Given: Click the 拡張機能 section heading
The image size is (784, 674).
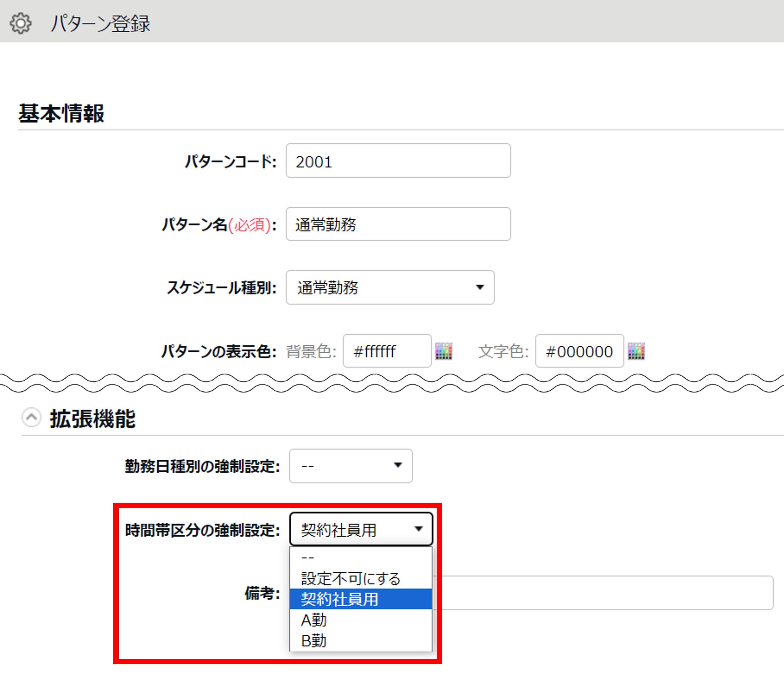Looking at the screenshot, I should 93,418.
